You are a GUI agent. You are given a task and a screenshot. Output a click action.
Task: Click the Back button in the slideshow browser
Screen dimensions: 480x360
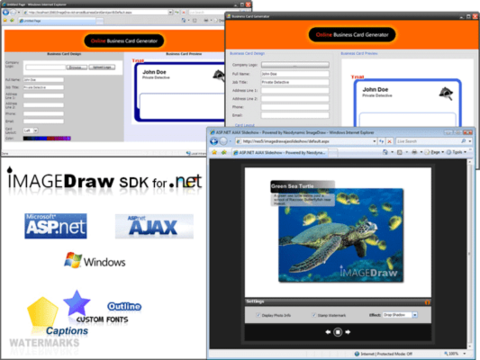214,141
